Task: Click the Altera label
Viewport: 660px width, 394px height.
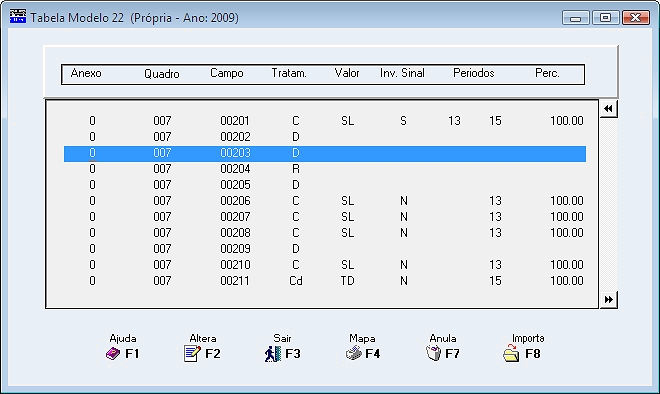Action: (x=203, y=338)
